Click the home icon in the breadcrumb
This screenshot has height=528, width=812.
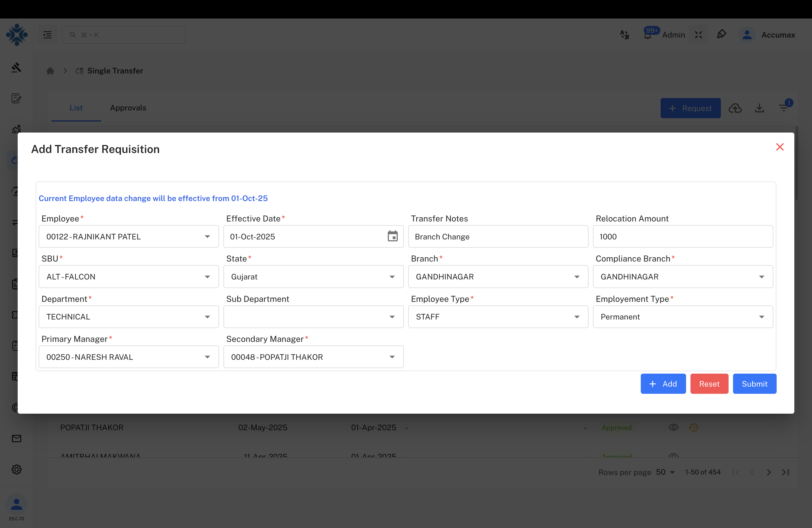point(50,71)
